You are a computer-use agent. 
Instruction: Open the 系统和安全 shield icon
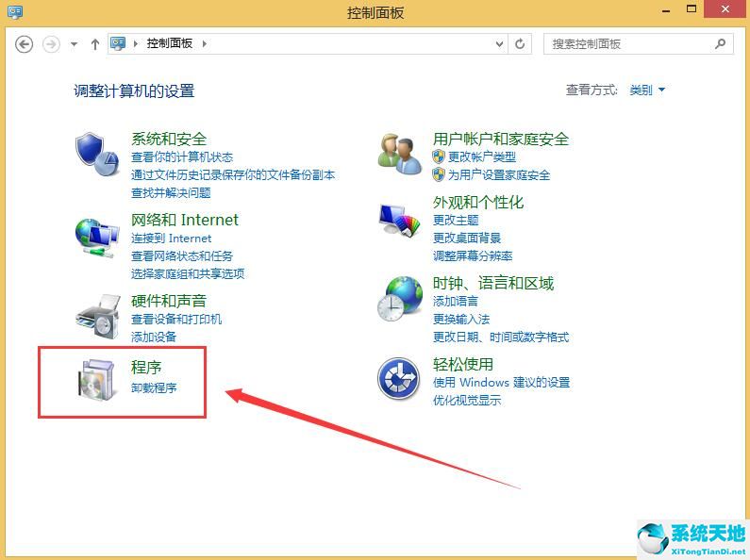(x=97, y=154)
